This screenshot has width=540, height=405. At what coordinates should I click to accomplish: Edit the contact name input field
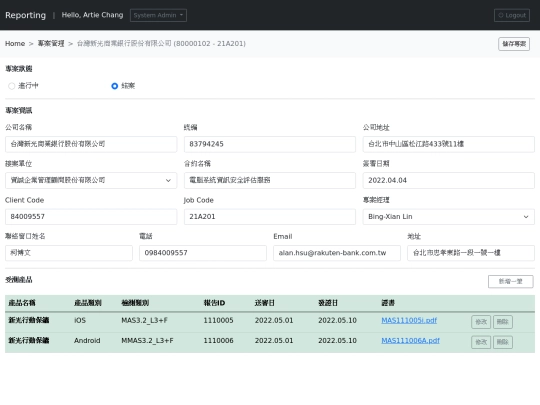(x=69, y=253)
